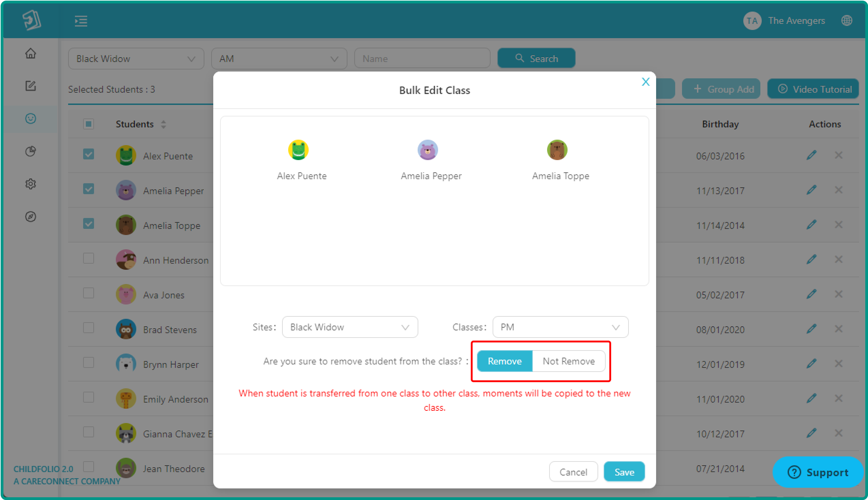Click the 08/01/2020 birthday cell

click(x=720, y=330)
